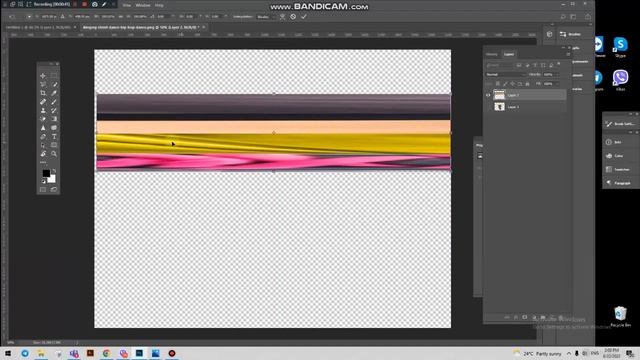Open Photoshop search icon at top right

tap(563, 17)
